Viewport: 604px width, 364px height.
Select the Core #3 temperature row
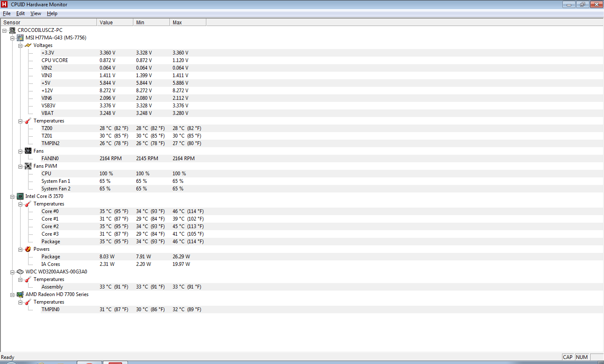(x=322, y=234)
